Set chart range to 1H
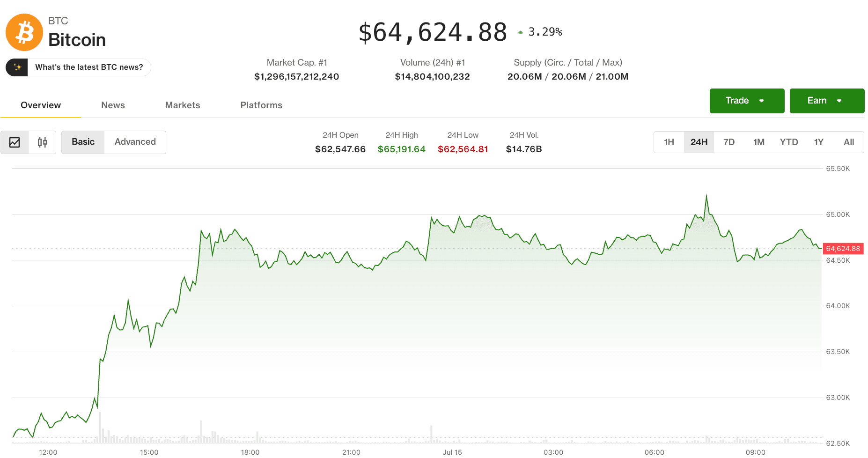The image size is (868, 458). 669,142
